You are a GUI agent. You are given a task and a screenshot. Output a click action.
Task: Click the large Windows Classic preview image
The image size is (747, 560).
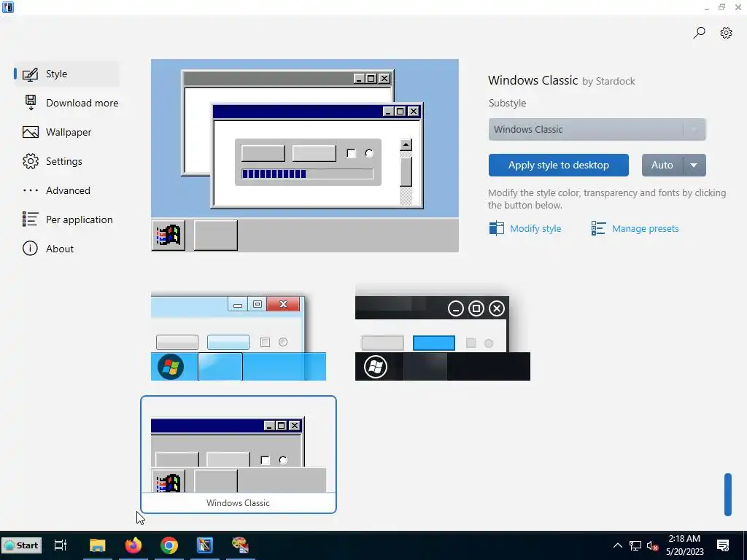(305, 156)
